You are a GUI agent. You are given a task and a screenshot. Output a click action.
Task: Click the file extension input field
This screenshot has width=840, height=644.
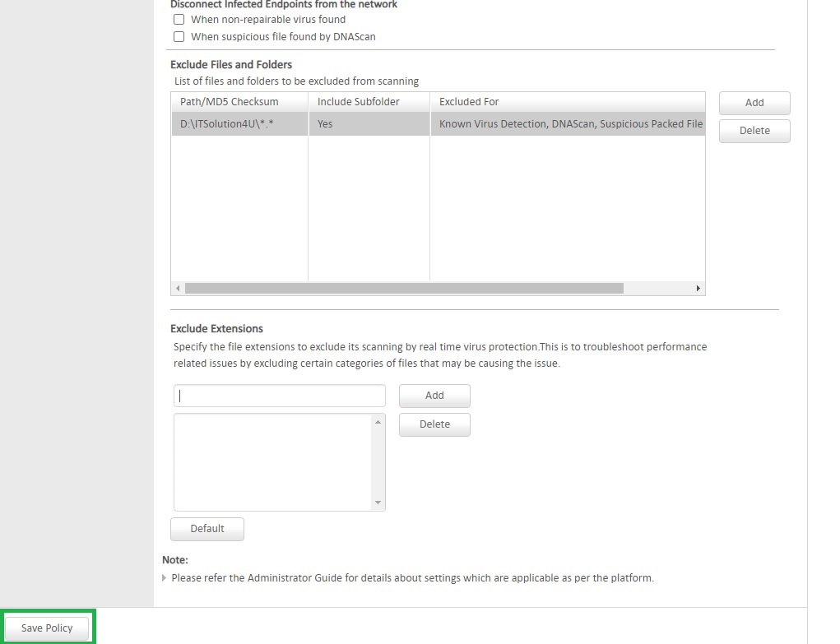pos(279,396)
